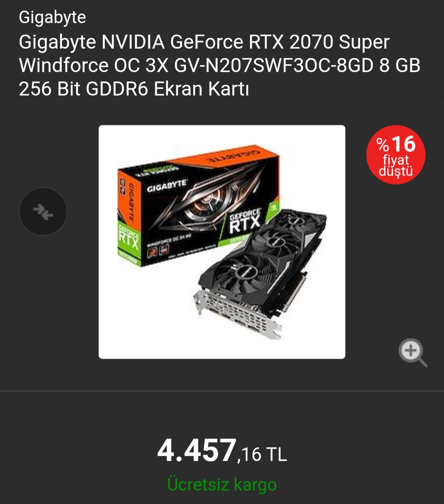Open the product photo thumbnail

coord(222,242)
